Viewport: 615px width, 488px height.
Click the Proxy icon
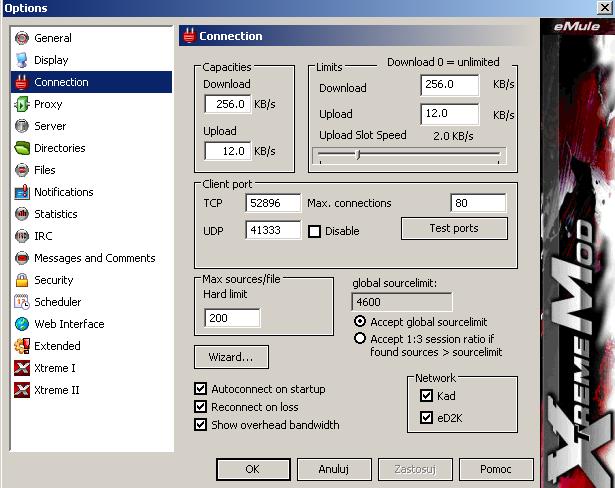[22, 104]
